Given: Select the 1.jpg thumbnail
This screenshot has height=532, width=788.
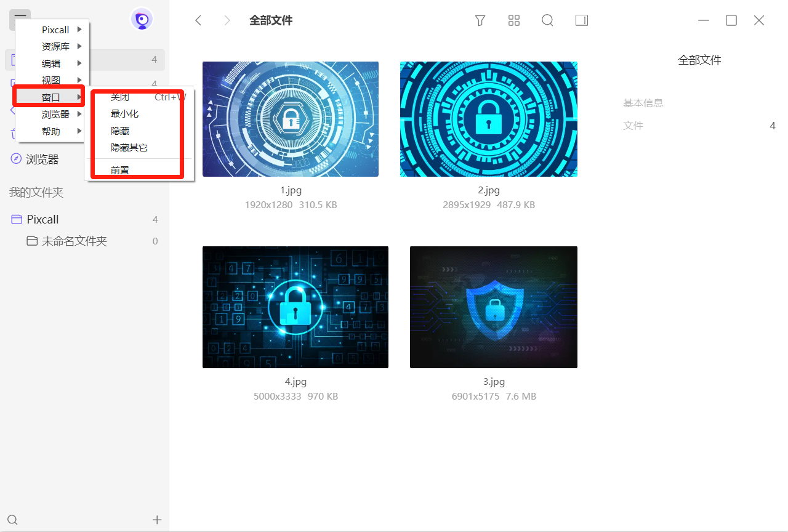Looking at the screenshot, I should (291, 119).
